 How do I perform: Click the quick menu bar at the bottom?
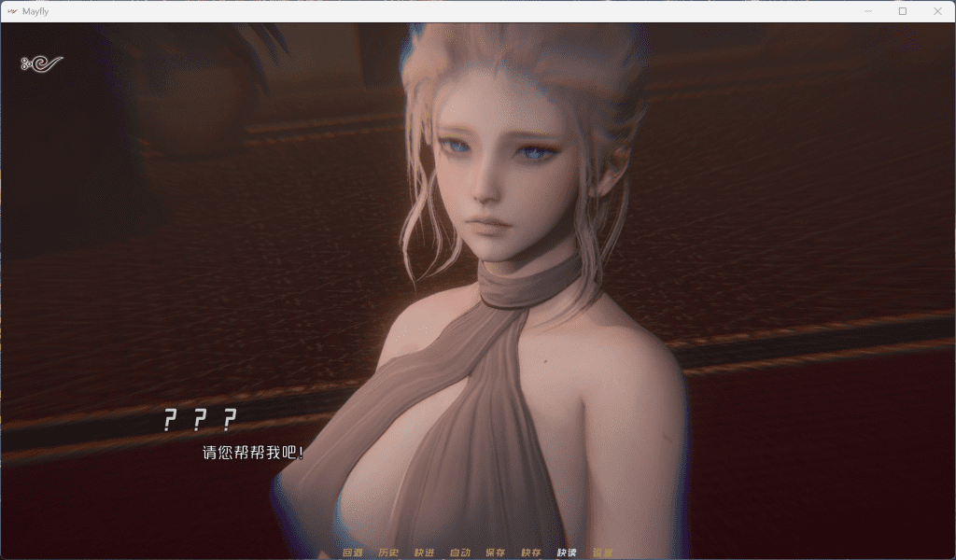(478, 552)
